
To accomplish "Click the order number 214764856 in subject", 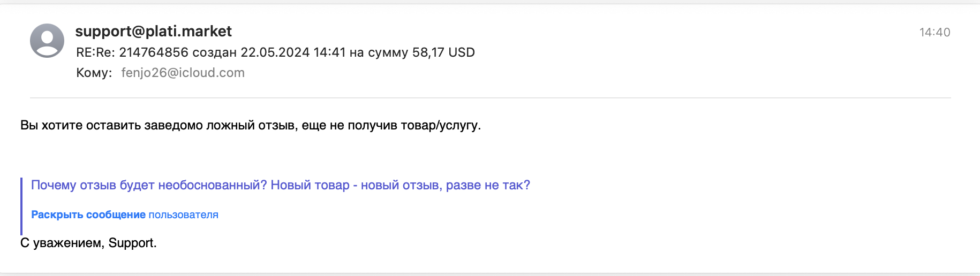I will pos(154,52).
